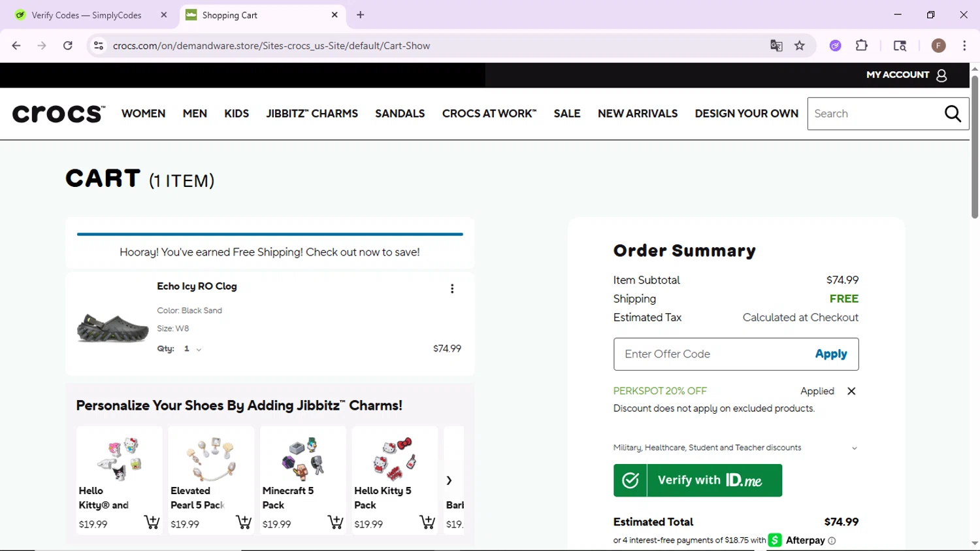Click the page vertical scrollbar
Image resolution: width=980 pixels, height=551 pixels.
pos(975,147)
